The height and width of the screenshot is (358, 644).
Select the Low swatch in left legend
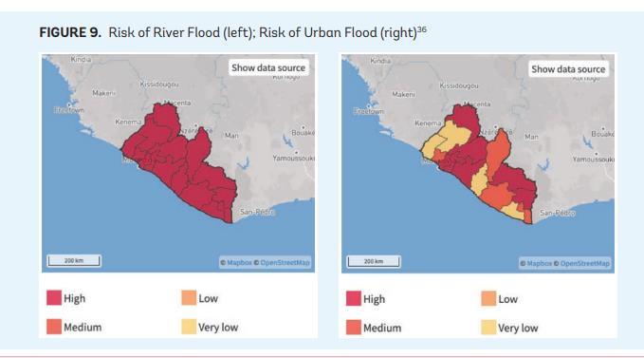[x=189, y=297]
